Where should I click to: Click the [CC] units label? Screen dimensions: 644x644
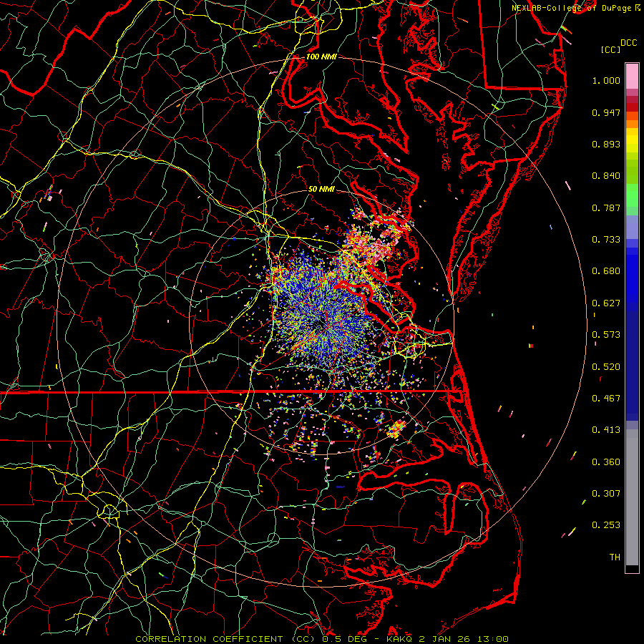click(611, 49)
